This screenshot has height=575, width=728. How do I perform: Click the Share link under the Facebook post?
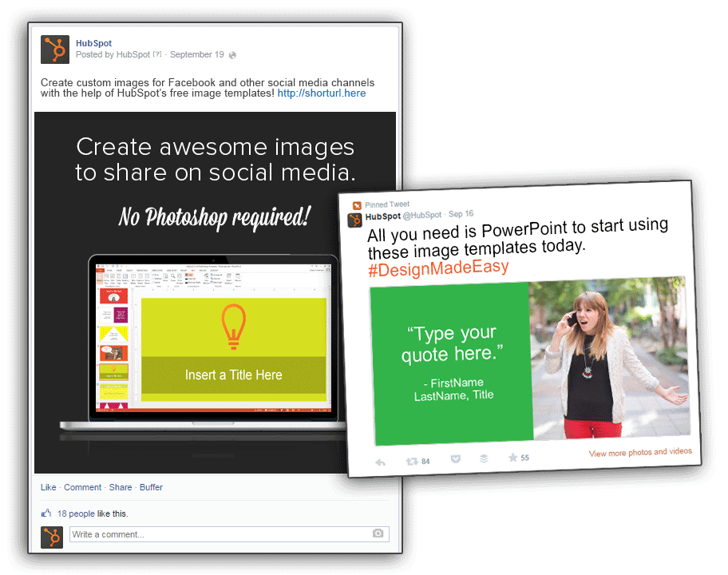[x=121, y=487]
